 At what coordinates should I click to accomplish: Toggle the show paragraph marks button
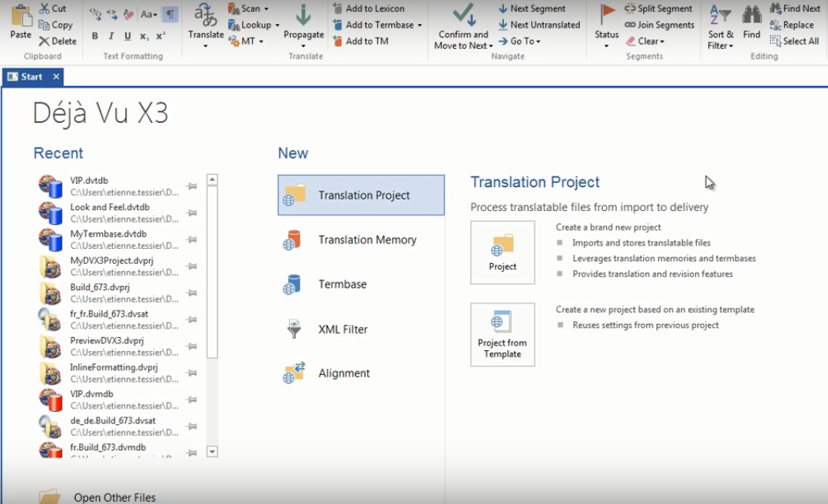170,14
